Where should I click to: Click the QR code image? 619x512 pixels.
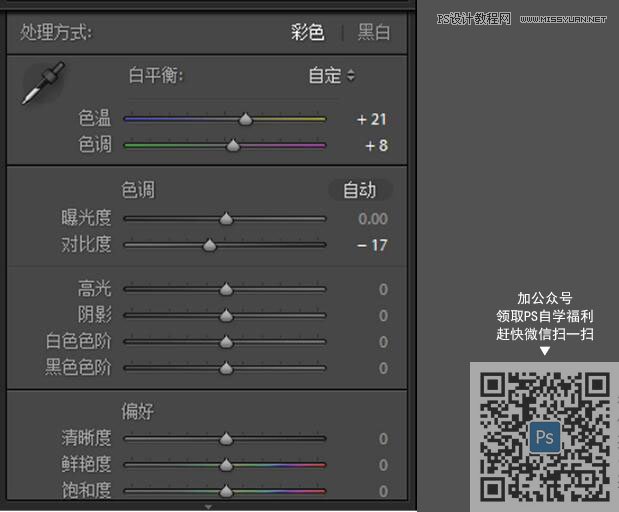pos(545,437)
